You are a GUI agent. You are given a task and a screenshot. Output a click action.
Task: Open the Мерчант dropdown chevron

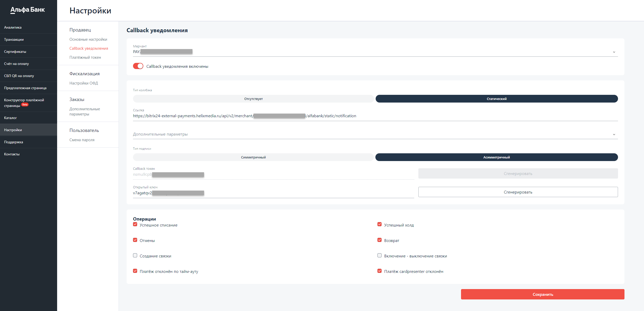[614, 52]
